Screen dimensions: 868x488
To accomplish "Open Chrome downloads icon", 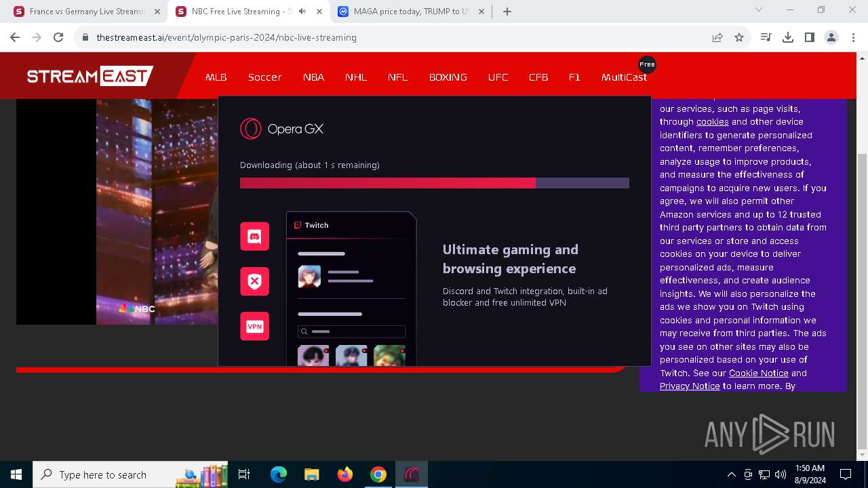I will click(788, 37).
